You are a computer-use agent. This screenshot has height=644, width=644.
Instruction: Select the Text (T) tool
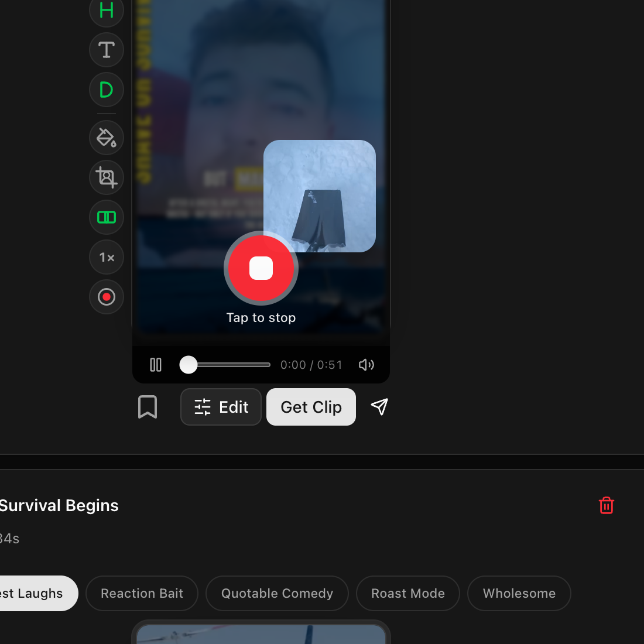[x=107, y=50]
